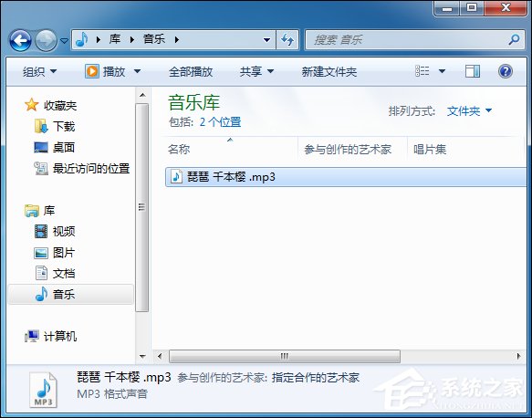Open the 共享 menu

coord(256,71)
